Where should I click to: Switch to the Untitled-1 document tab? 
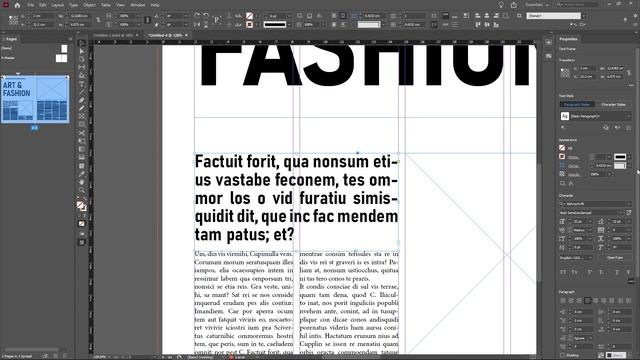coord(113,36)
